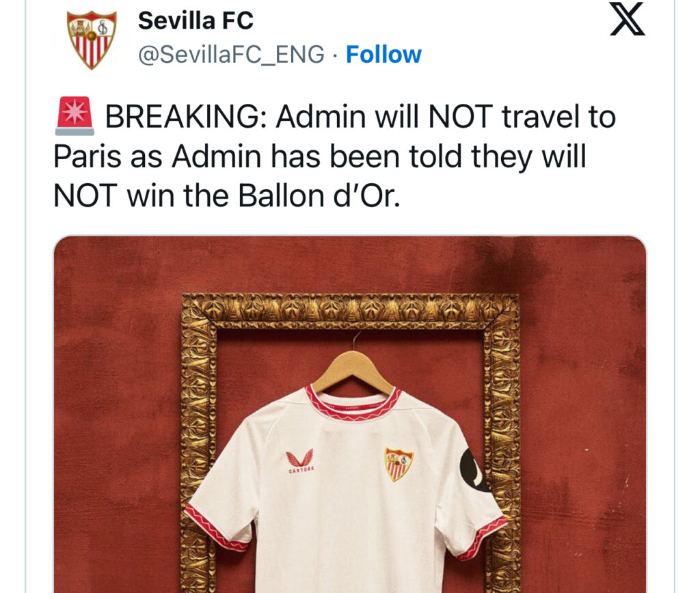The height and width of the screenshot is (593, 700).
Task: Open the Sevilla FC profile avatar
Action: tap(92, 40)
